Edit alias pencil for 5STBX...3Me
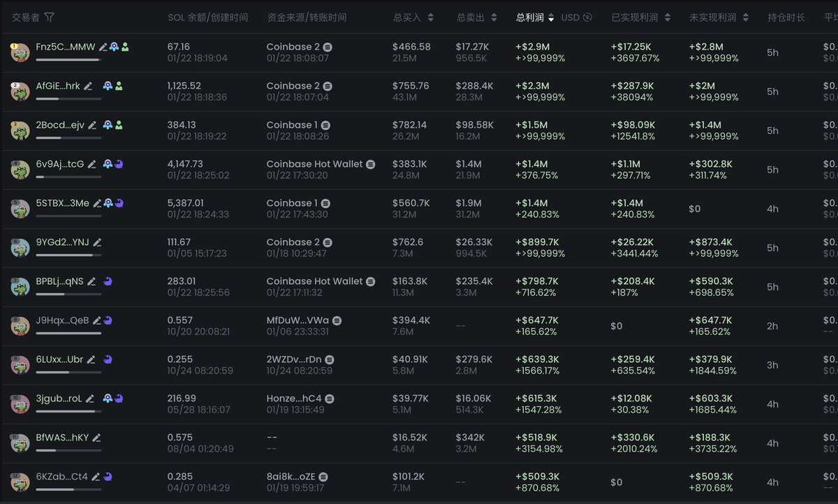 click(x=97, y=203)
